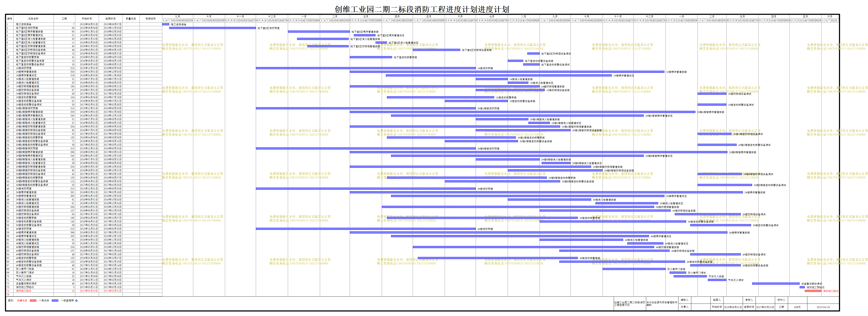Select table row 4#楼喷淋管道安装
Viewport: 868px width, 316px height.
(84, 232)
